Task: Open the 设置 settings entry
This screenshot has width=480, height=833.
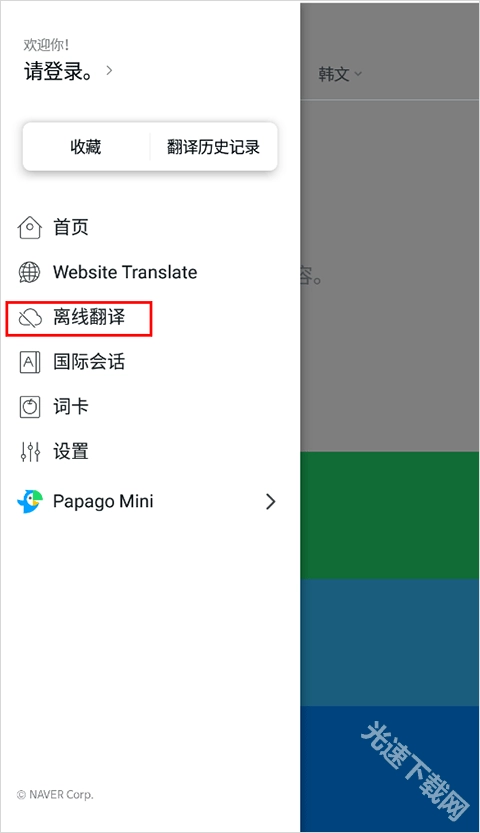Action: coord(71,452)
